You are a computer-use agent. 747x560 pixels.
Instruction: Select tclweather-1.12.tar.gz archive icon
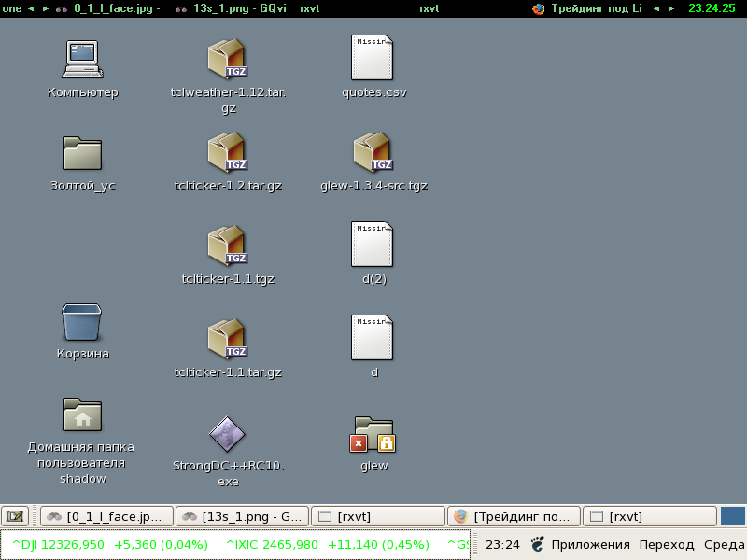(x=228, y=59)
